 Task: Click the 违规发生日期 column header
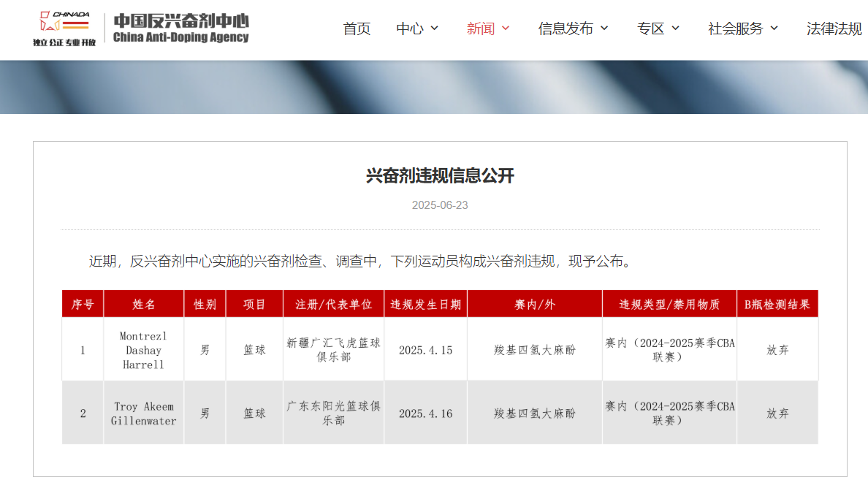(425, 305)
